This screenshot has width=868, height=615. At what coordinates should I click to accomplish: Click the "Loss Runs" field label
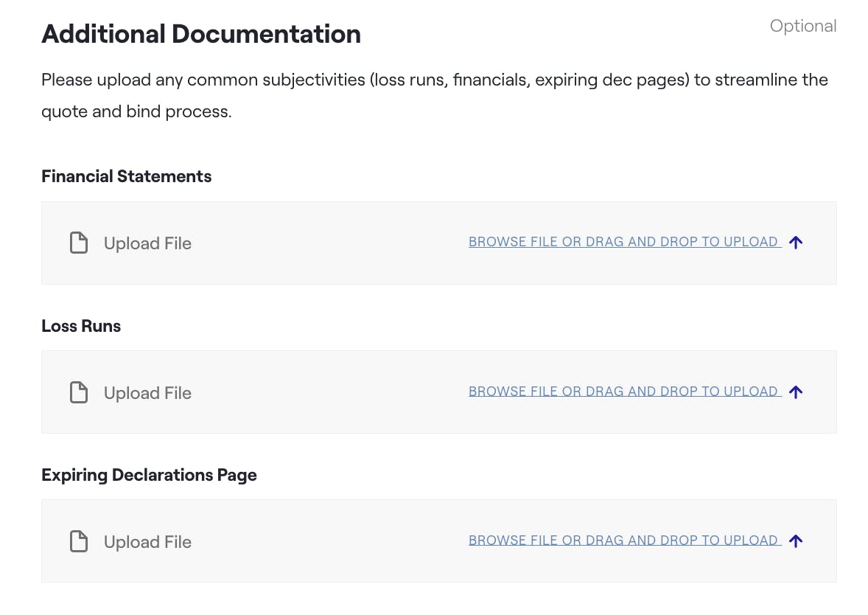[x=81, y=326]
